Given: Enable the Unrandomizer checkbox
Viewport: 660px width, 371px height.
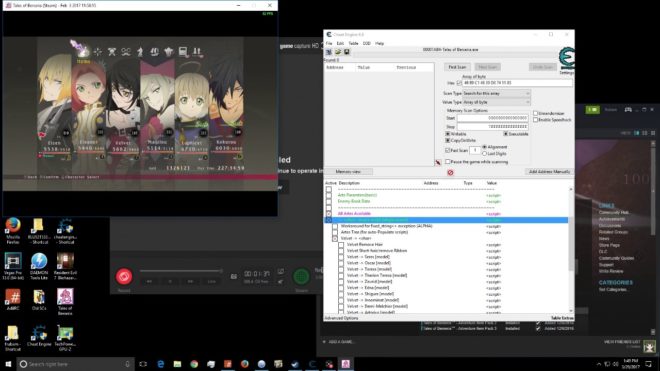Looking at the screenshot, I should pyautogui.click(x=535, y=113).
